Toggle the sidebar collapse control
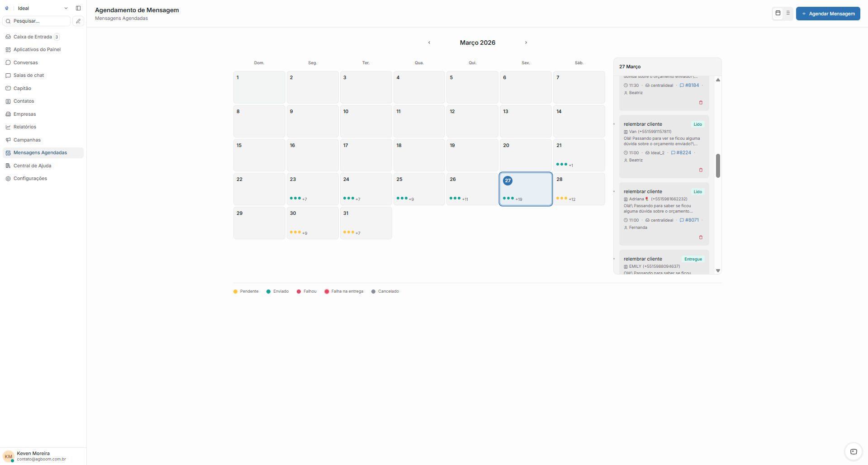The width and height of the screenshot is (868, 465). point(78,8)
